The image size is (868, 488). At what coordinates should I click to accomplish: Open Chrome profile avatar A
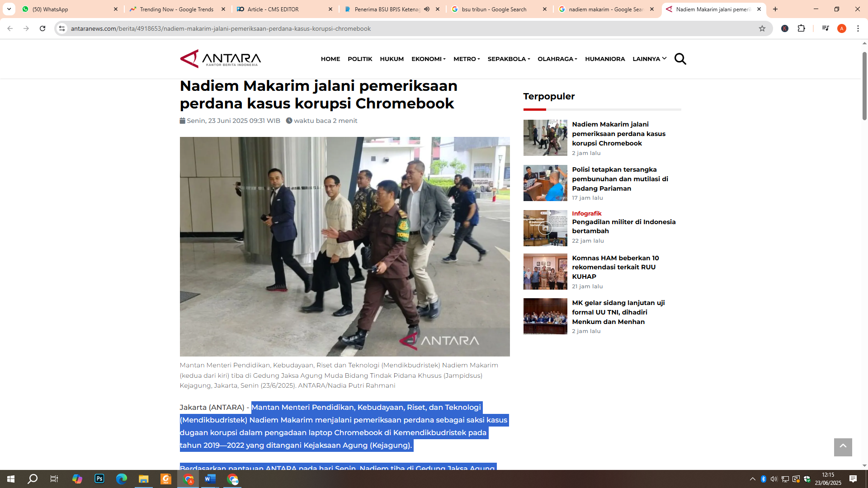[x=841, y=28]
